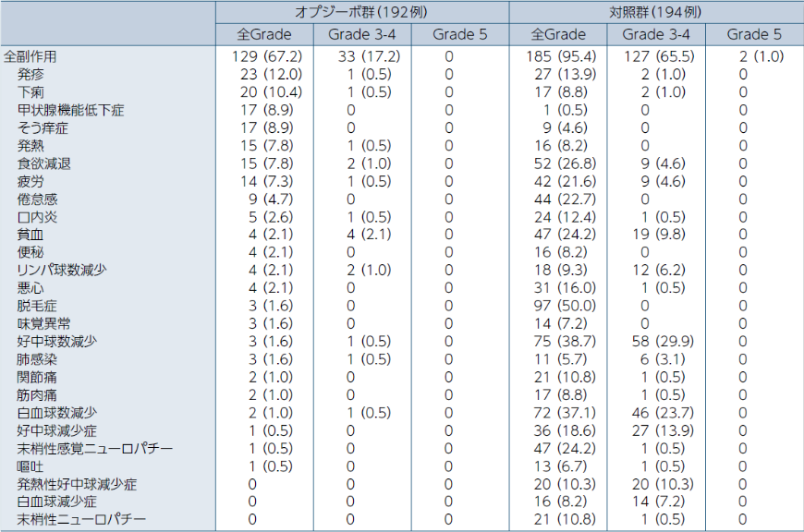This screenshot has height=532, width=804.
Task: Select the 全副作用 row label
Action: click(30, 56)
